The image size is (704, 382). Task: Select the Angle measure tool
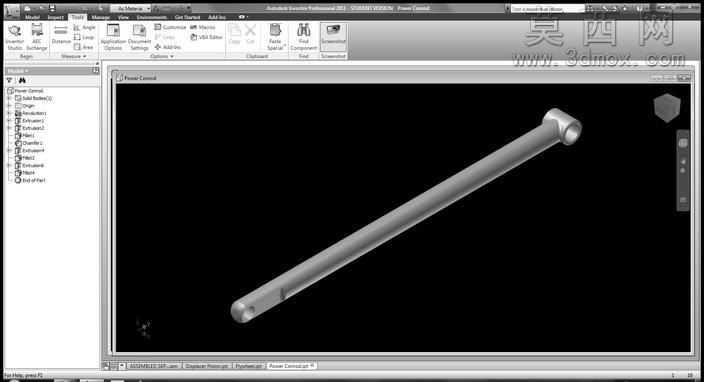(84, 27)
